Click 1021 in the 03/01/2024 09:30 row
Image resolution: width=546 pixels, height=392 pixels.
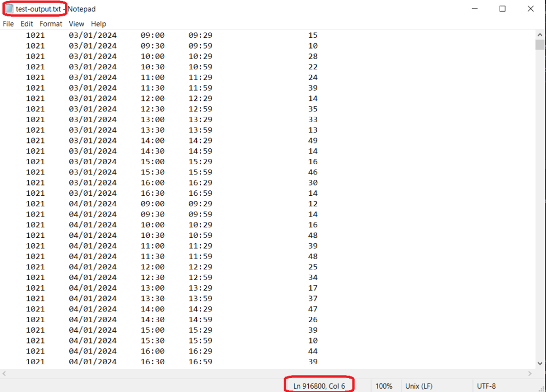(35, 46)
